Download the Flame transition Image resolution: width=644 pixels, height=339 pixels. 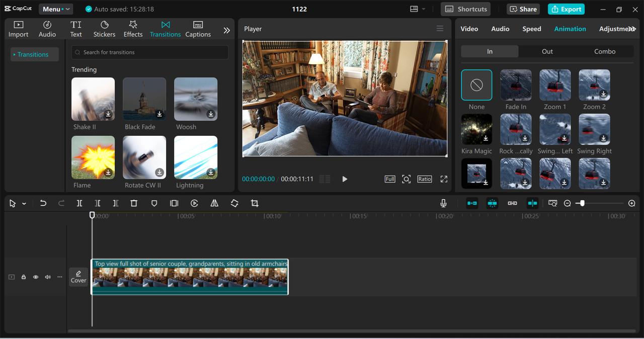[x=108, y=173]
